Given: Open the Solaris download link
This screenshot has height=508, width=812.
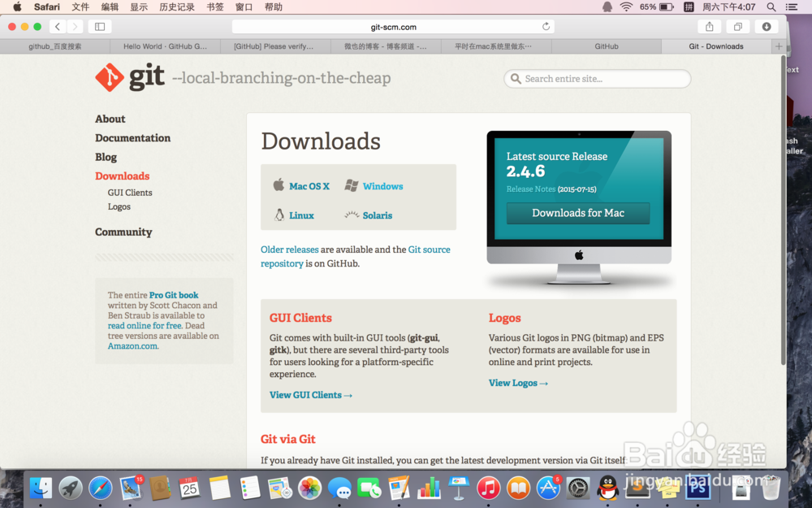Looking at the screenshot, I should point(378,215).
